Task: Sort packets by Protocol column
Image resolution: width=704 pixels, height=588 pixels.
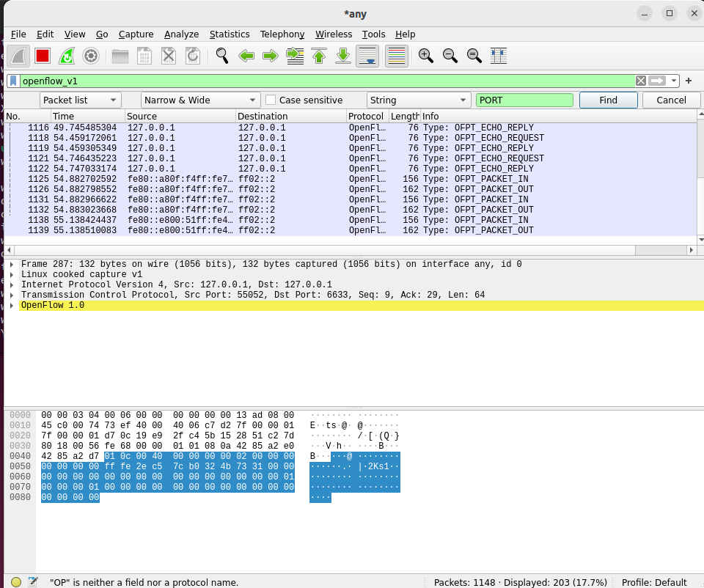Action: tap(367, 117)
